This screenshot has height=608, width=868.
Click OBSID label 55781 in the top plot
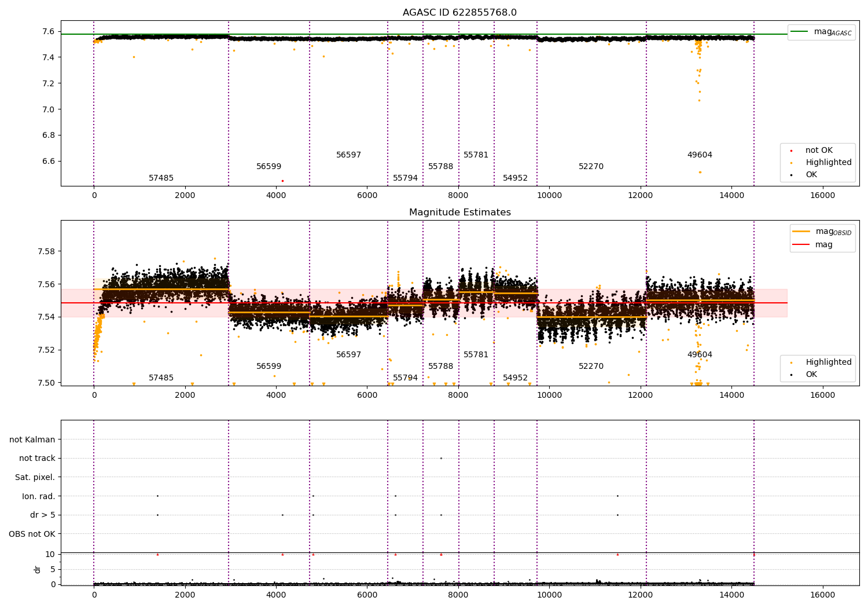point(476,155)
